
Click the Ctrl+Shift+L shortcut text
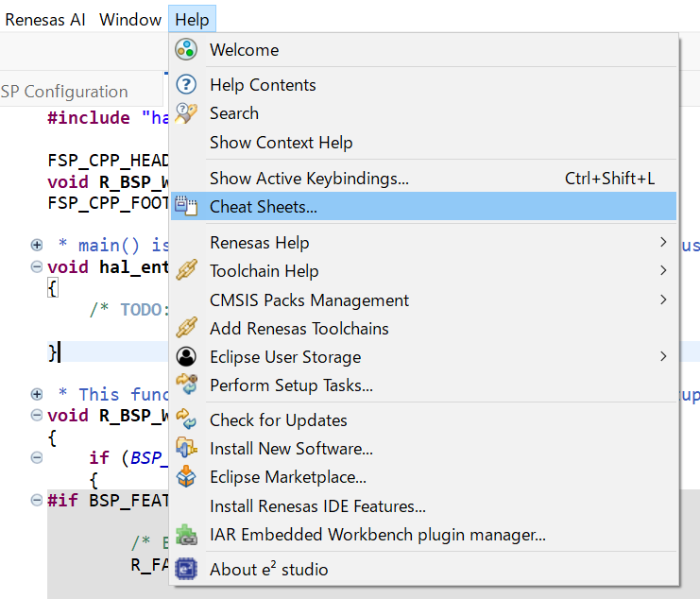pos(609,178)
